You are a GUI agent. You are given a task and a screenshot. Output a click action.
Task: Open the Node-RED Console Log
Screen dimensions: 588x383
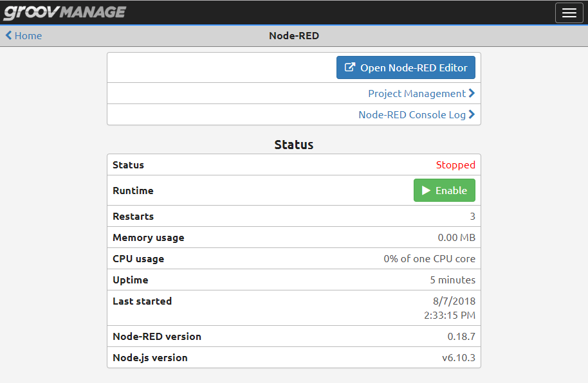pyautogui.click(x=417, y=114)
